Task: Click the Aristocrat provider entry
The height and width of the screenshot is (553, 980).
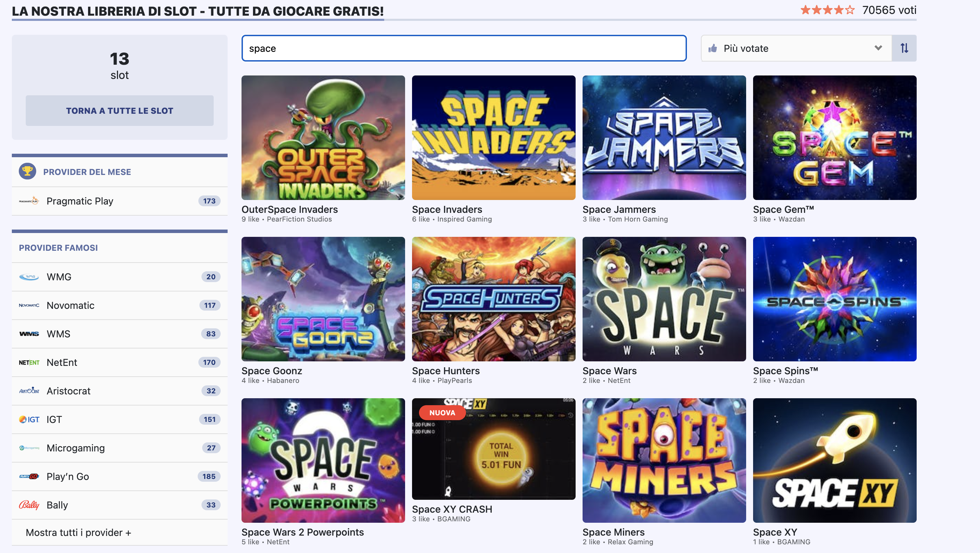Action: [69, 391]
